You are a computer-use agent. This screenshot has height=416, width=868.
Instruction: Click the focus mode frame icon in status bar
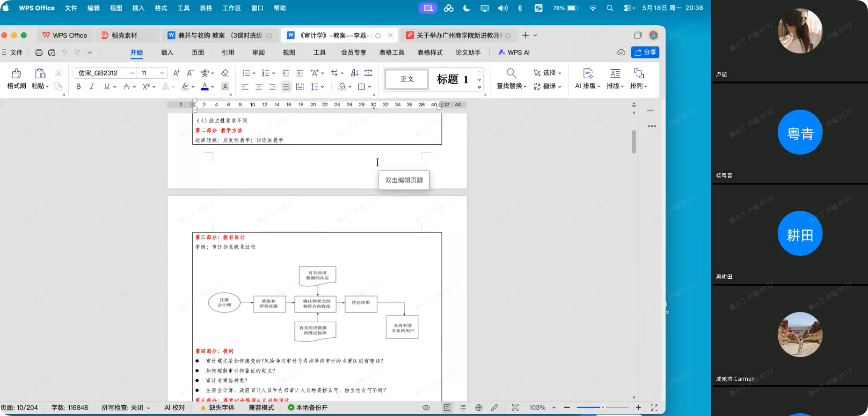pos(515,408)
